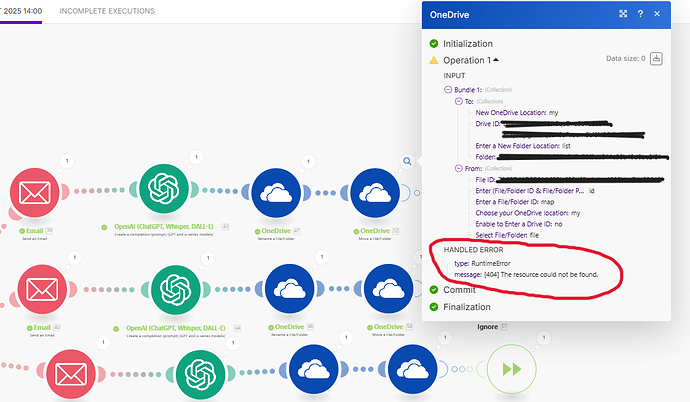Click the Data size: 0 text
The width and height of the screenshot is (690, 402).
click(625, 58)
